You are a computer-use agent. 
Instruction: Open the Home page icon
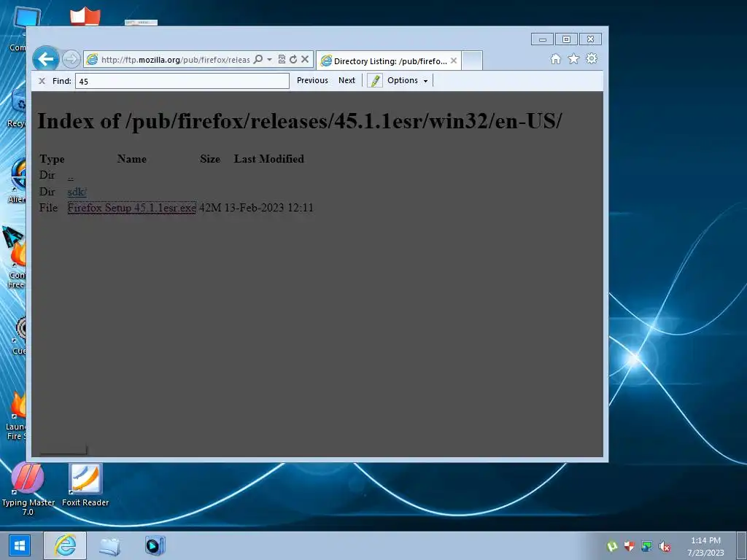tap(555, 58)
